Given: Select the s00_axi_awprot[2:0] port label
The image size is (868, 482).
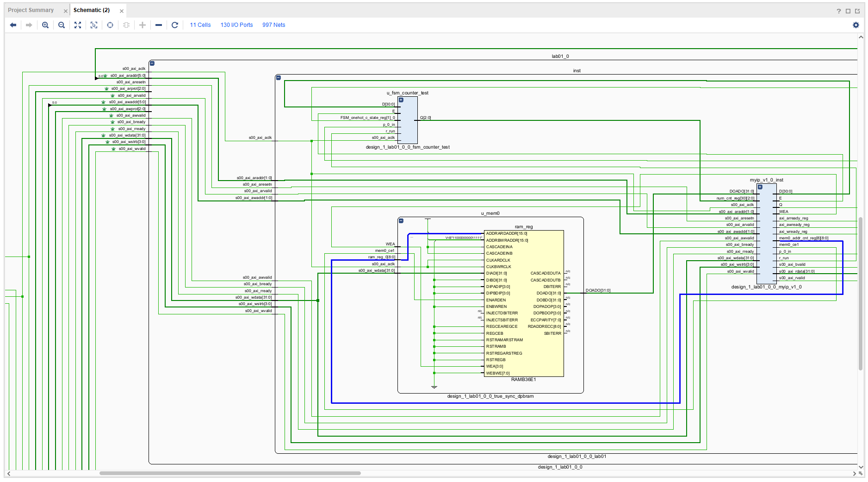Looking at the screenshot, I should (x=127, y=109).
